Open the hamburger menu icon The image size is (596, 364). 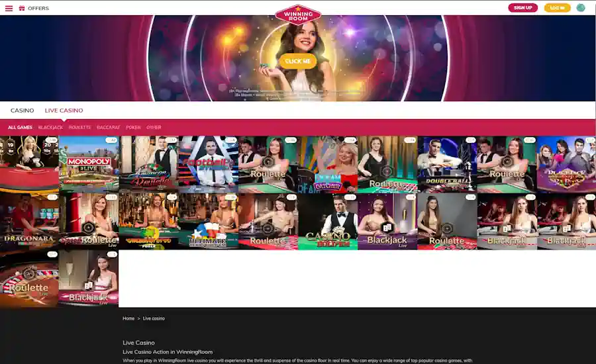click(x=9, y=8)
